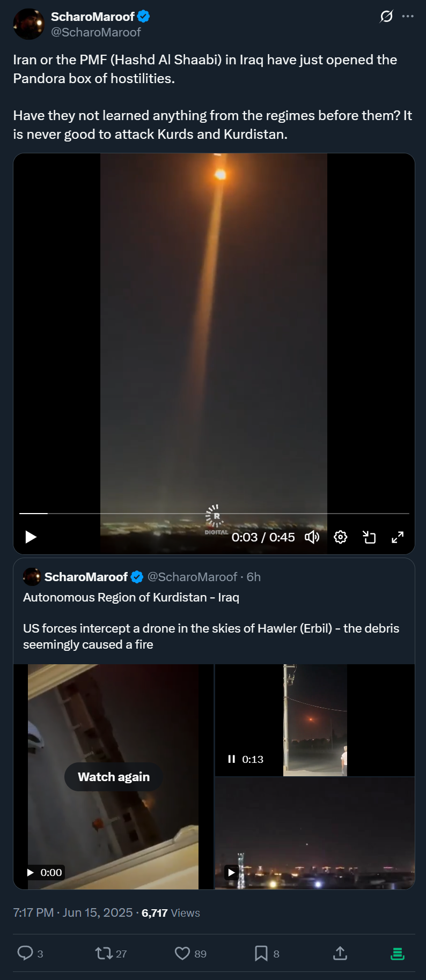426x980 pixels.
Task: Like the post with the heart icon
Action: click(182, 953)
